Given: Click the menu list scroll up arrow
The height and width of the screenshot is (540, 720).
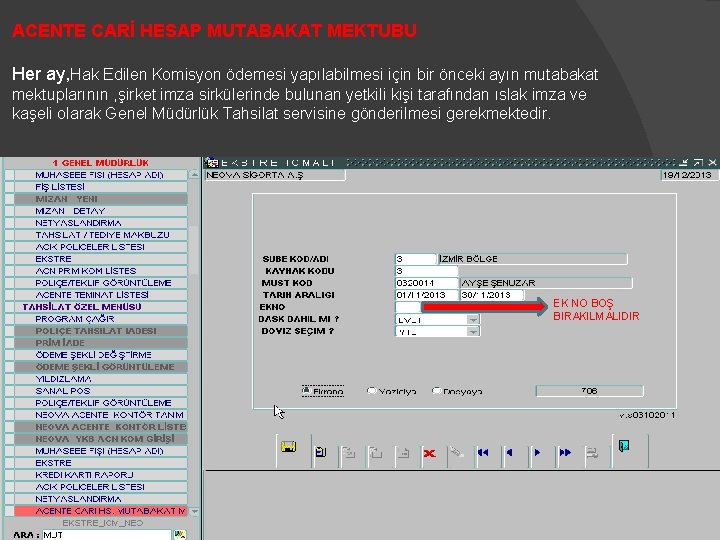Looking at the screenshot, I should click(x=194, y=174).
